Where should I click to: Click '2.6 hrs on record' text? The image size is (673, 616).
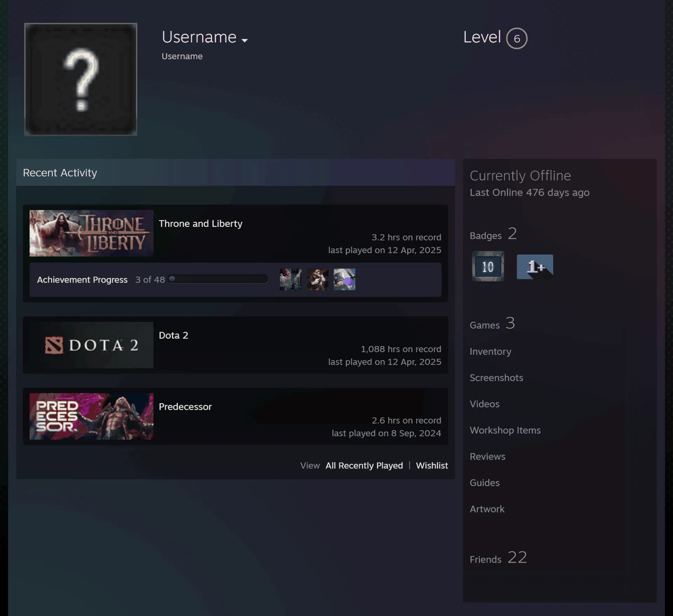click(x=406, y=420)
